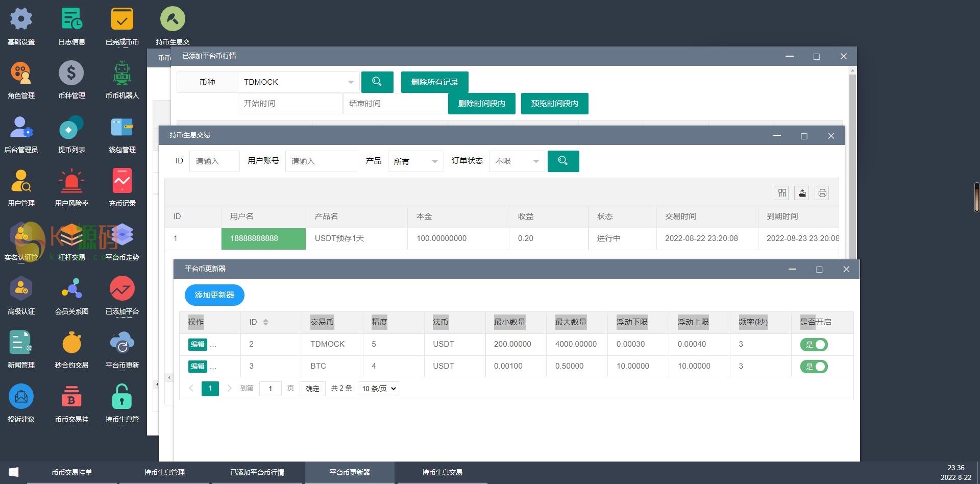Click the column filter grid icon

coord(782,193)
